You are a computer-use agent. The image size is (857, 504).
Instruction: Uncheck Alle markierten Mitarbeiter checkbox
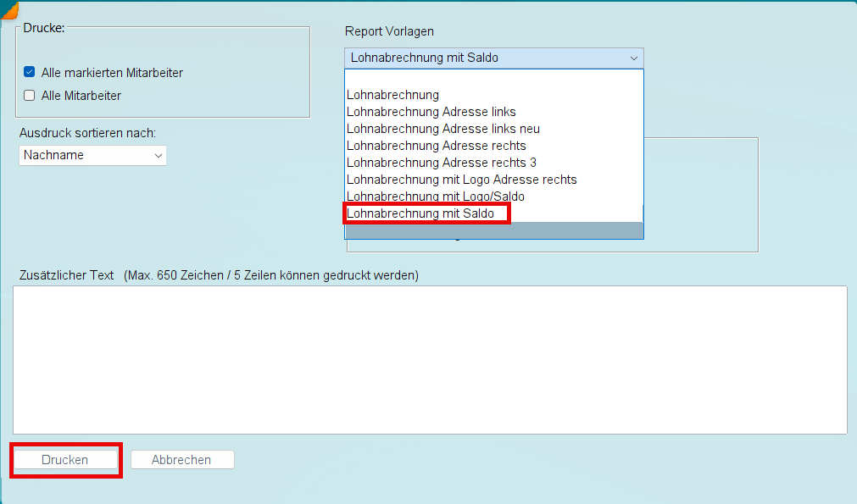click(x=30, y=72)
